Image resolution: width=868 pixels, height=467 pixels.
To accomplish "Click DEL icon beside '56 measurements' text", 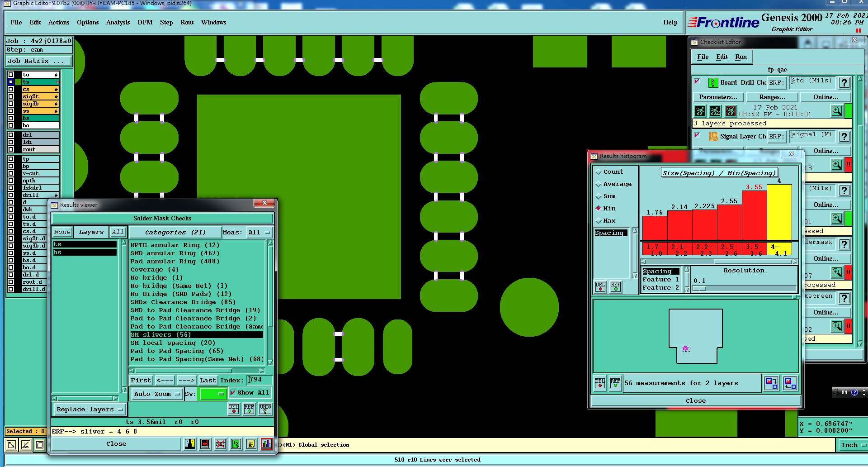I will click(x=600, y=383).
